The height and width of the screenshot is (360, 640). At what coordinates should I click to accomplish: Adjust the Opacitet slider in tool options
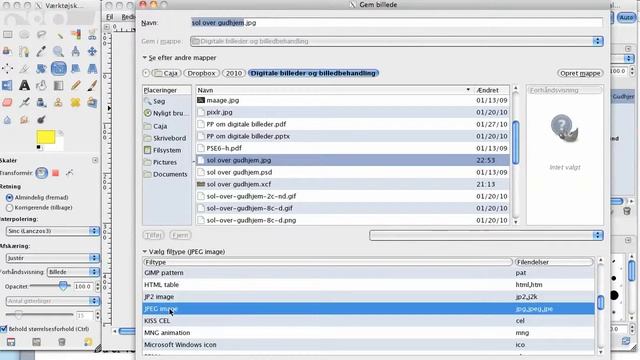(x=50, y=287)
